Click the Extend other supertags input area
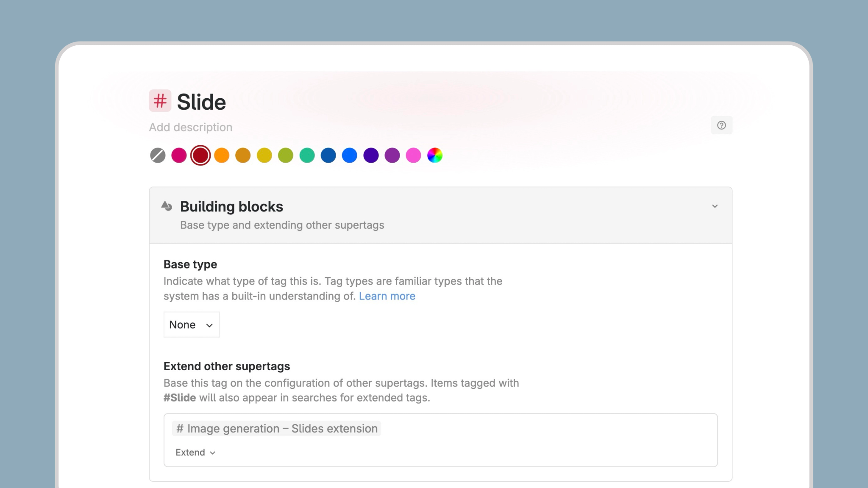Image resolution: width=868 pixels, height=488 pixels. tap(509, 428)
